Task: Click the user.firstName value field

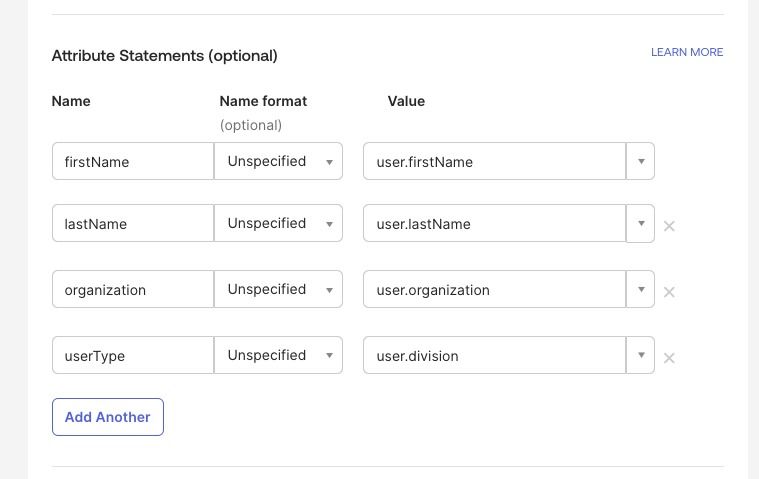Action: coord(494,161)
